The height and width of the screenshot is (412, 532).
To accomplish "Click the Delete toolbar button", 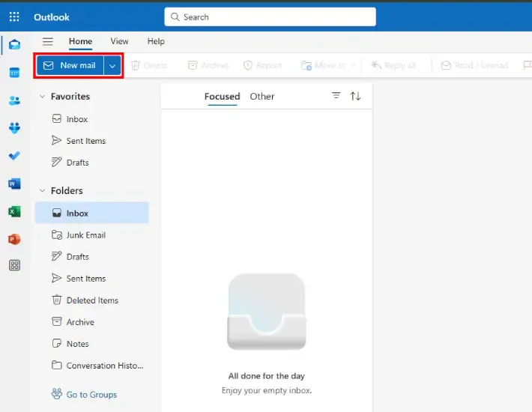I will click(149, 65).
